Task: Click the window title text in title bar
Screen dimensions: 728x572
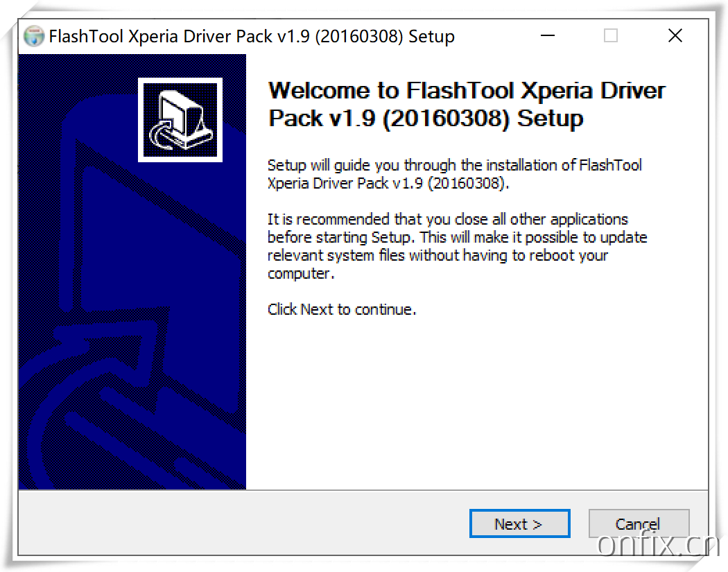Action: click(252, 37)
